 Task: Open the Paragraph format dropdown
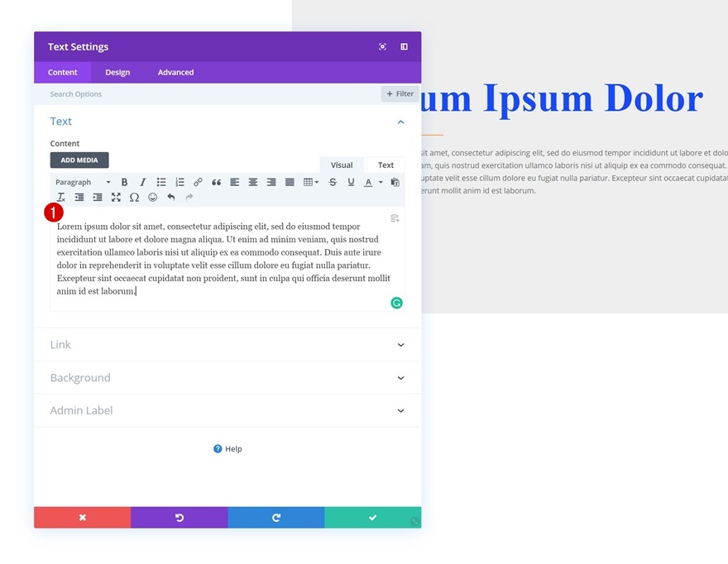pos(83,182)
